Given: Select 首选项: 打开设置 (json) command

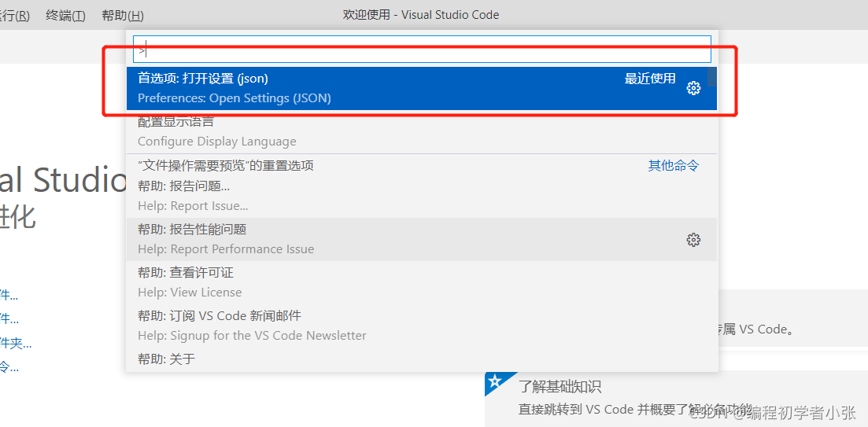Looking at the screenshot, I should 422,89.
